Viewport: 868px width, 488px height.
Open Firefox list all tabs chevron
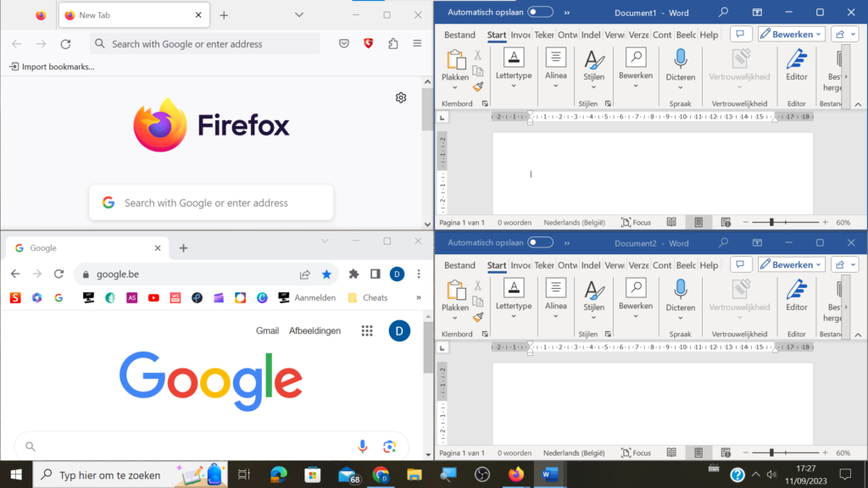tap(299, 15)
